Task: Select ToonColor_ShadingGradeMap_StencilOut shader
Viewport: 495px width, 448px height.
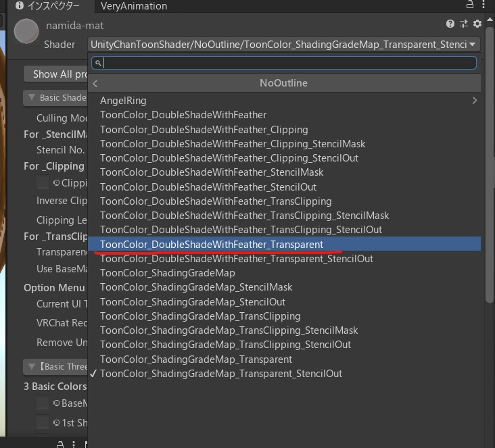Action: tap(284, 302)
